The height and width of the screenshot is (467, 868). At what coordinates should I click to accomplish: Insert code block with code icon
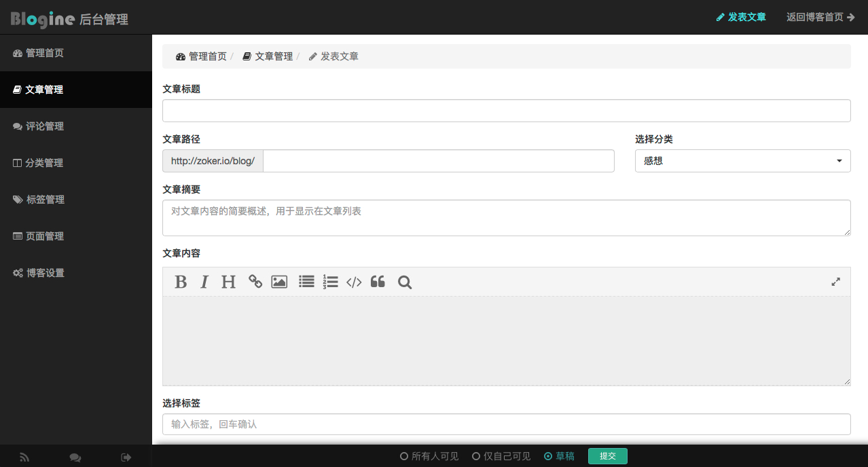click(x=354, y=282)
